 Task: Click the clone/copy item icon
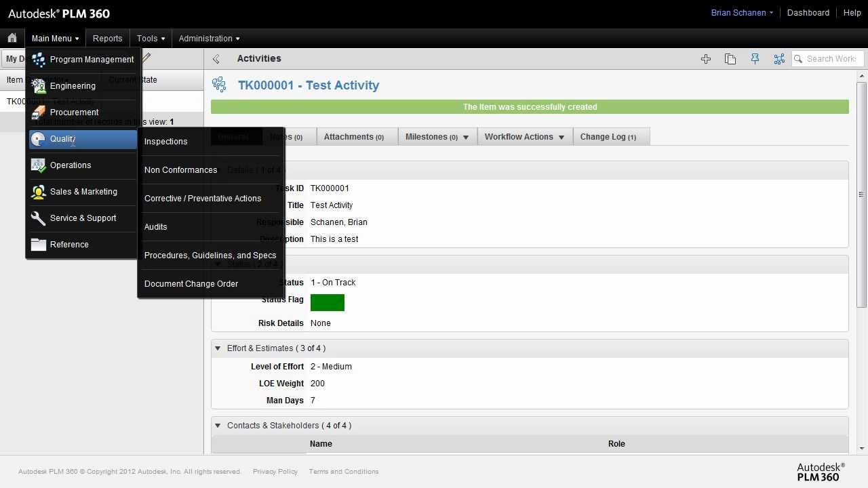(730, 59)
